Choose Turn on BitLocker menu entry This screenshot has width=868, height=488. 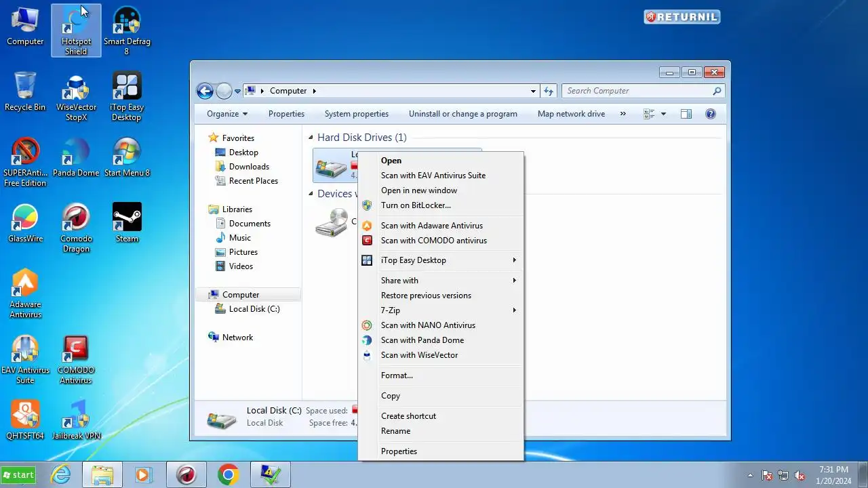441,205
